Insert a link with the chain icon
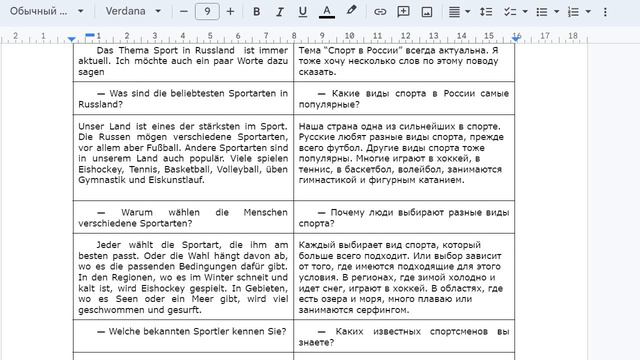Screen dimensions: 640x360 tap(380, 11)
